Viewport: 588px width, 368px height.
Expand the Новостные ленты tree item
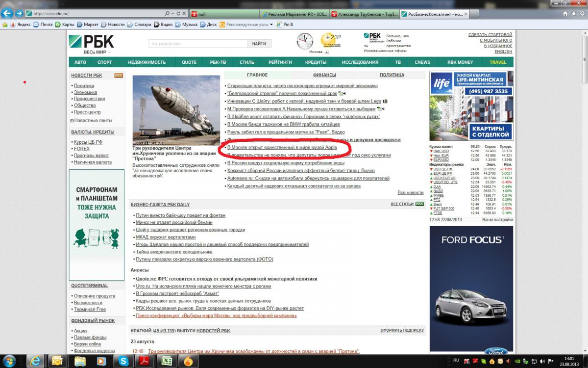72,121
